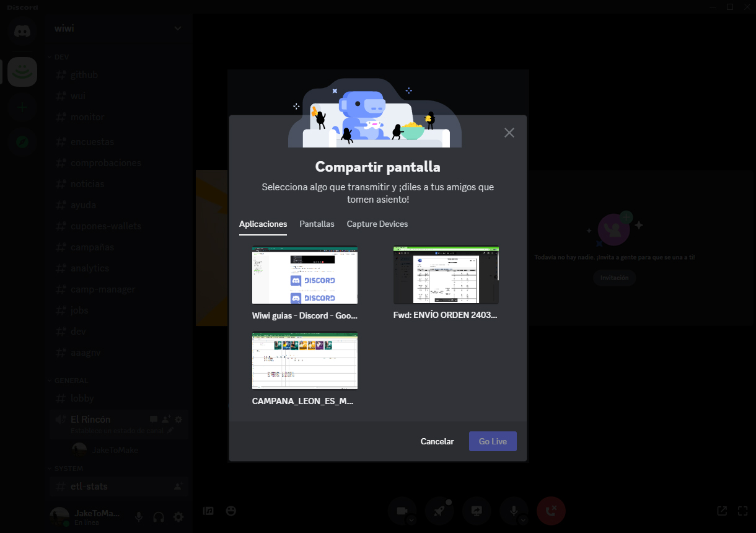Choose the Wiwi guias - Discord window thumbnail

305,275
